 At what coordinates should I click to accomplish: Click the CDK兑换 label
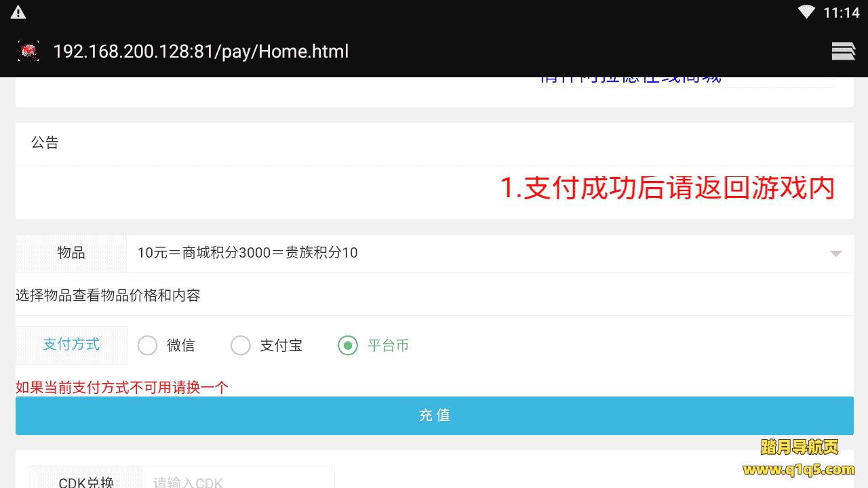[86, 481]
